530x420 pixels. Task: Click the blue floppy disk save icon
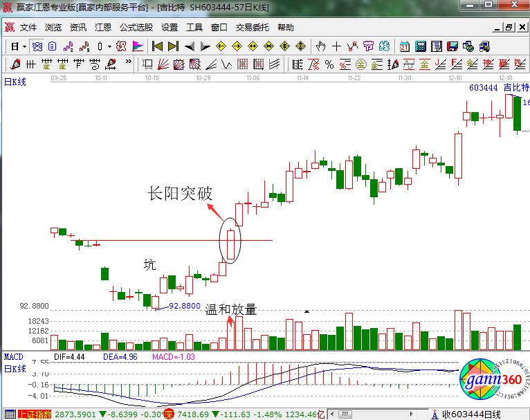[x=453, y=46]
